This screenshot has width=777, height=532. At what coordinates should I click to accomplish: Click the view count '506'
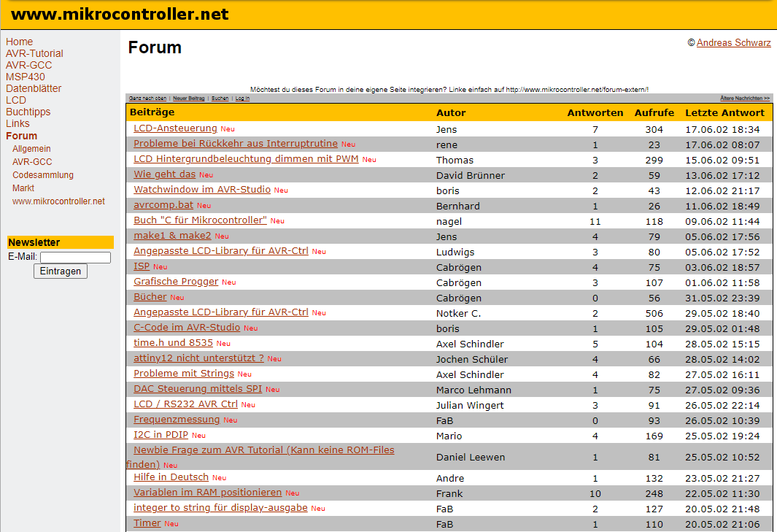654,313
